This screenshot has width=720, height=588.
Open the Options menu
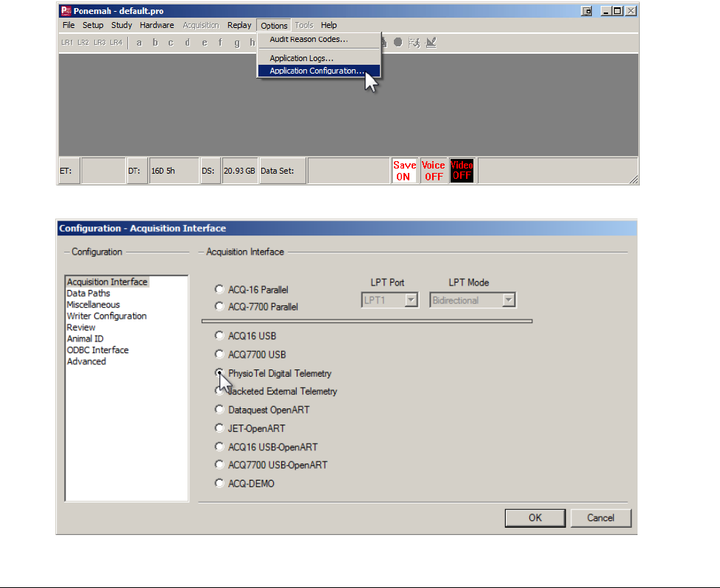[274, 26]
